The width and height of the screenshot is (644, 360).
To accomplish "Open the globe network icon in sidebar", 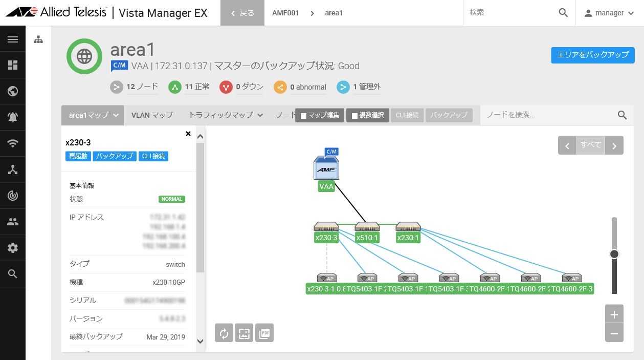I will (x=13, y=91).
